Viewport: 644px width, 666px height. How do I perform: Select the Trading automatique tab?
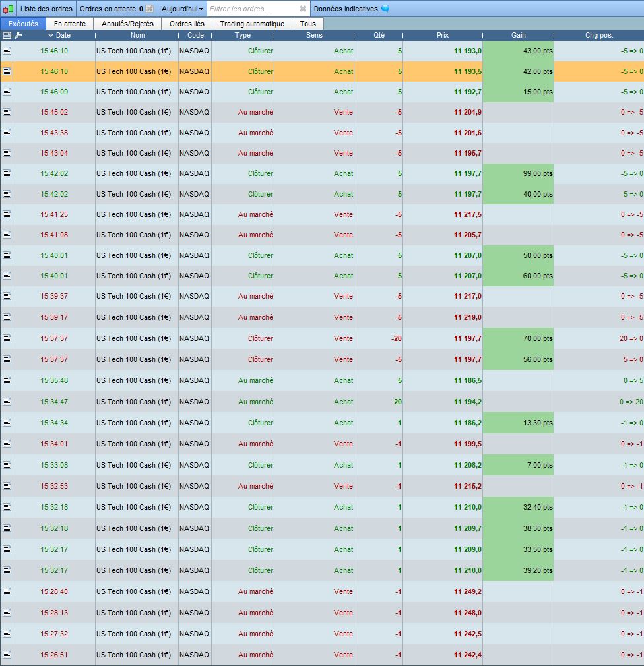pos(252,24)
